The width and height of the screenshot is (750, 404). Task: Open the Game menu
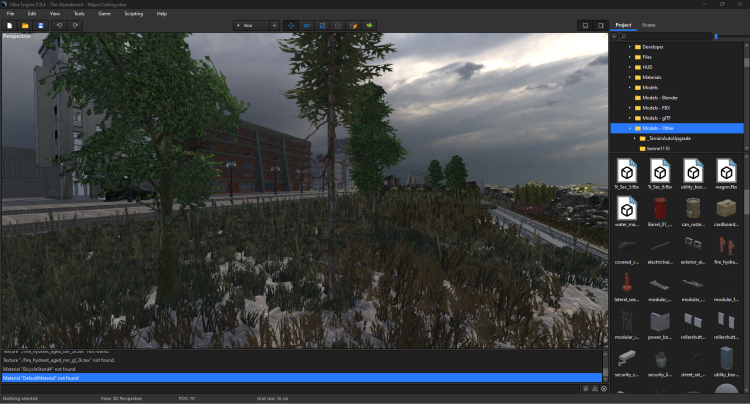coord(104,13)
